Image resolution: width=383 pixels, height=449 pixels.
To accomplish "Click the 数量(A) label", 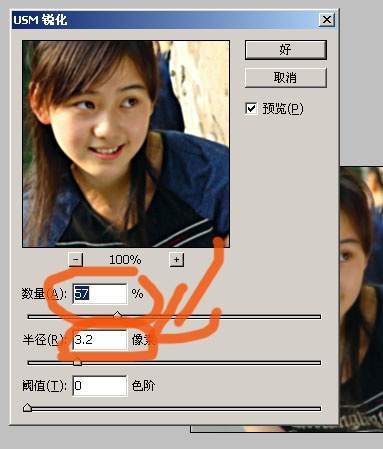I will pos(44,294).
